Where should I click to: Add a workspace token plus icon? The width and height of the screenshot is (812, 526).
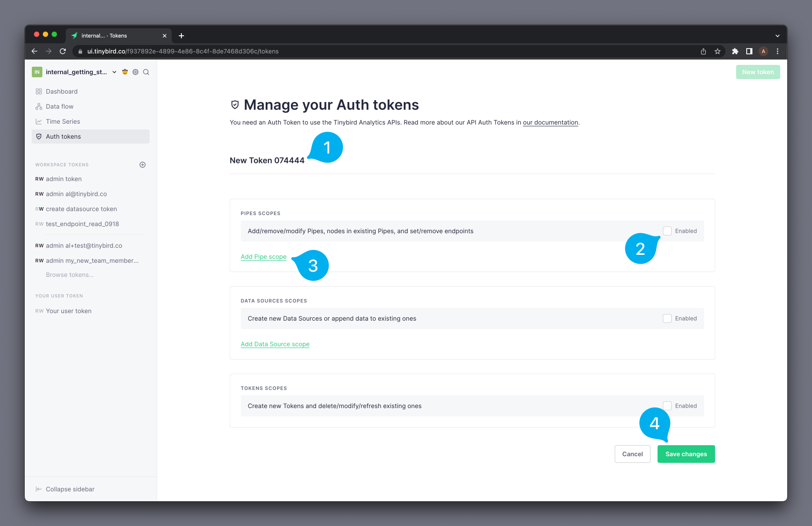[143, 165]
